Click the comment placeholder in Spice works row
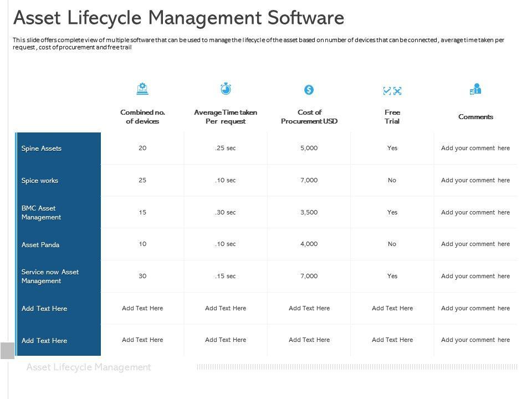 pyautogui.click(x=475, y=181)
